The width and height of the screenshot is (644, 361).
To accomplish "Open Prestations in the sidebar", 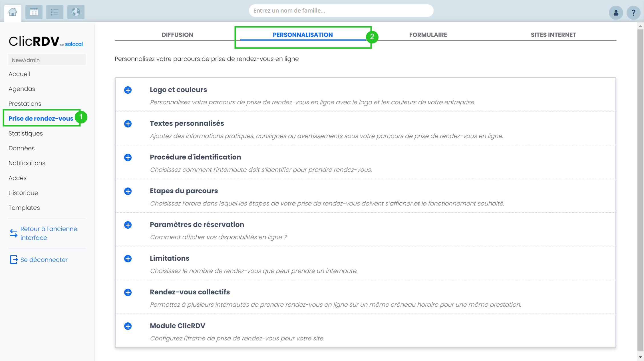I will coord(25,104).
